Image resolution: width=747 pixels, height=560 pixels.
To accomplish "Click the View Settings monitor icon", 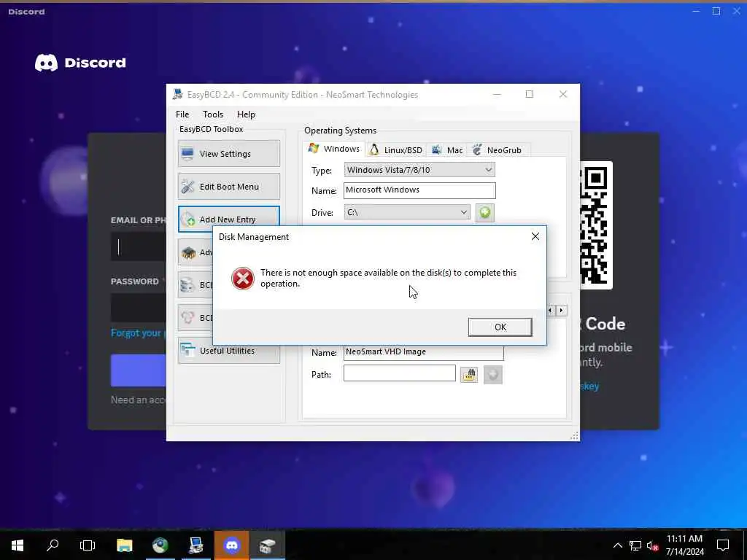I will tap(187, 154).
